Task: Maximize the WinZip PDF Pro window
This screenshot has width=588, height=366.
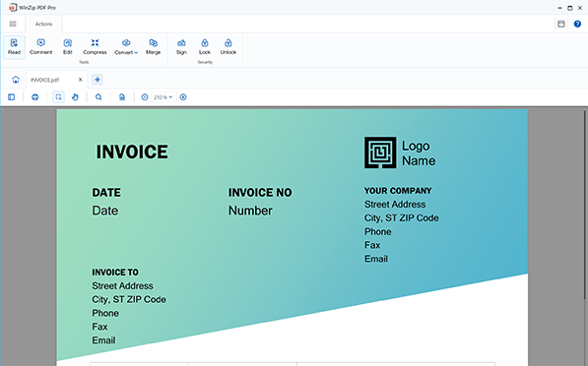Action: pos(570,8)
